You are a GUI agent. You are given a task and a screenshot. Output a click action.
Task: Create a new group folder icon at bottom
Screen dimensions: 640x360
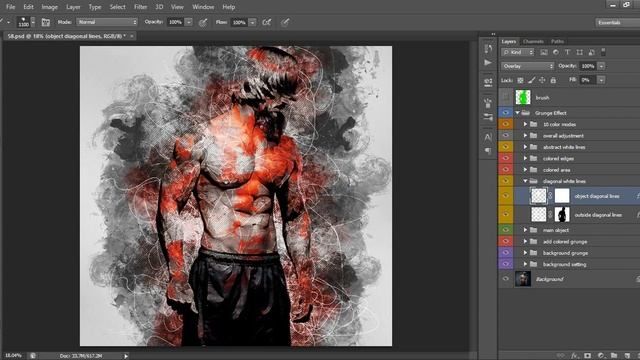pyautogui.click(x=614, y=356)
